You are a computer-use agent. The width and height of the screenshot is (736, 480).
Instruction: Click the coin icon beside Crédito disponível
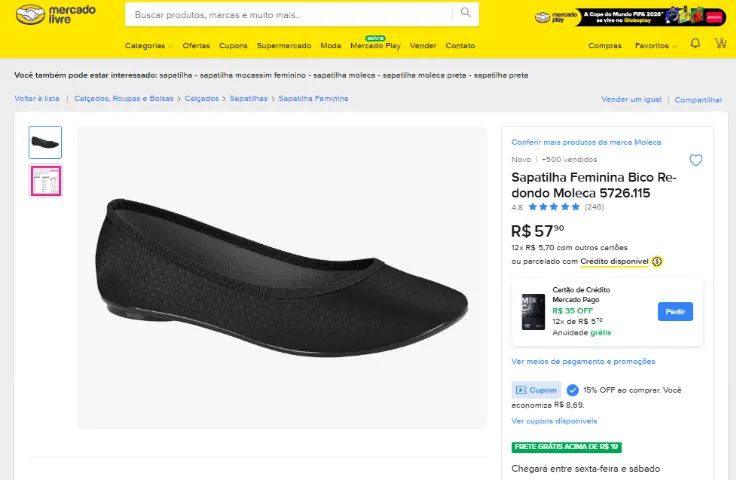pyautogui.click(x=657, y=261)
